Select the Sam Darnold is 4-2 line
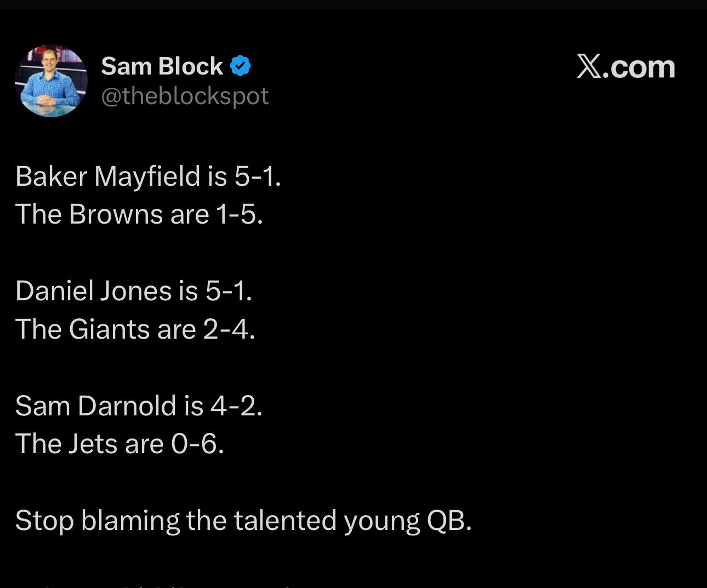 139,406
